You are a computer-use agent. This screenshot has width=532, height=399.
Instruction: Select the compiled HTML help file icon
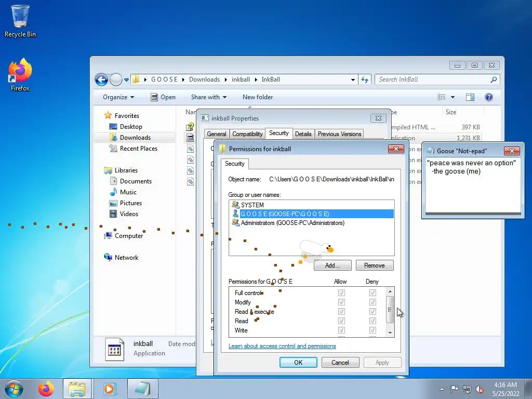pyautogui.click(x=190, y=127)
